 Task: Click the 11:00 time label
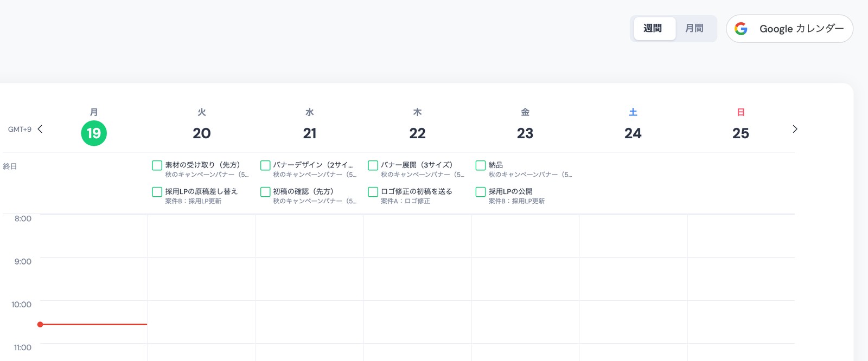click(22, 347)
